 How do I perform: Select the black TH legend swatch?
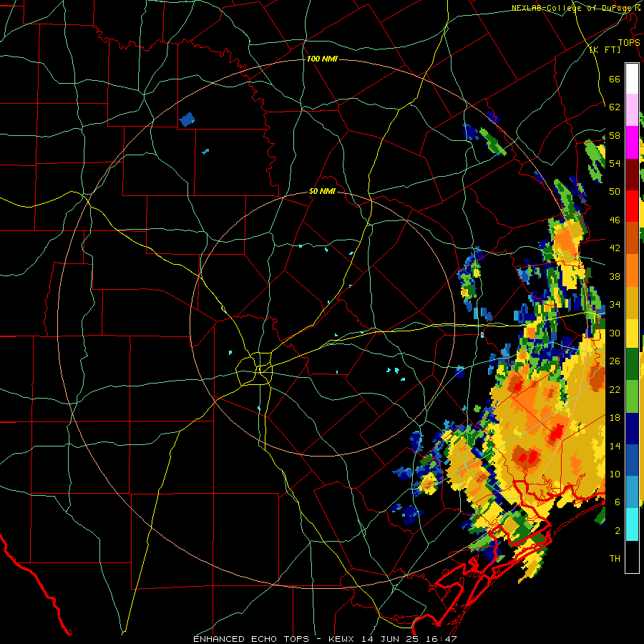[x=632, y=557]
